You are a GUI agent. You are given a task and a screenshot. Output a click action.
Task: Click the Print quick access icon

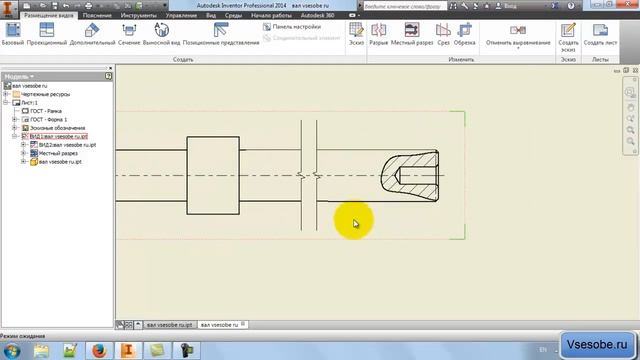[x=89, y=6]
